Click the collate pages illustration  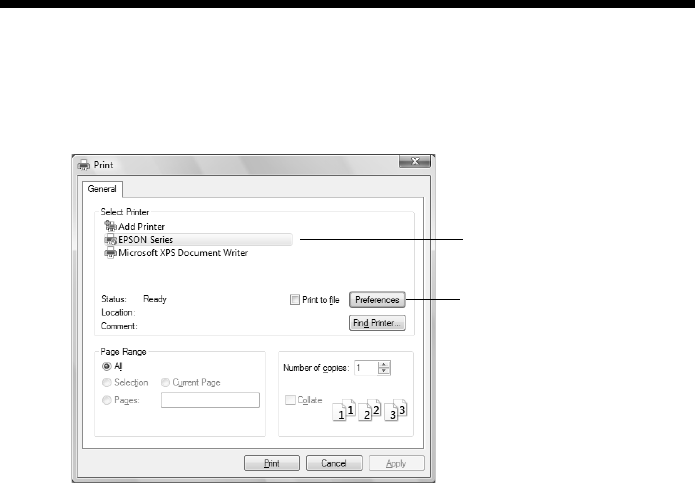click(x=369, y=410)
